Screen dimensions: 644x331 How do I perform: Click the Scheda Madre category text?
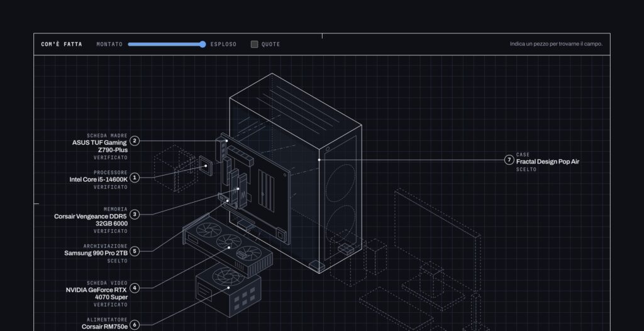[107, 136]
